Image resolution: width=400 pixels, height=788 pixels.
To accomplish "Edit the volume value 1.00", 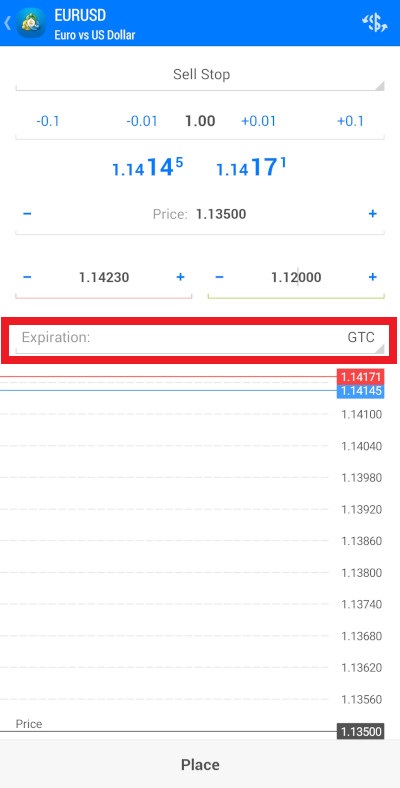I will (x=200, y=121).
